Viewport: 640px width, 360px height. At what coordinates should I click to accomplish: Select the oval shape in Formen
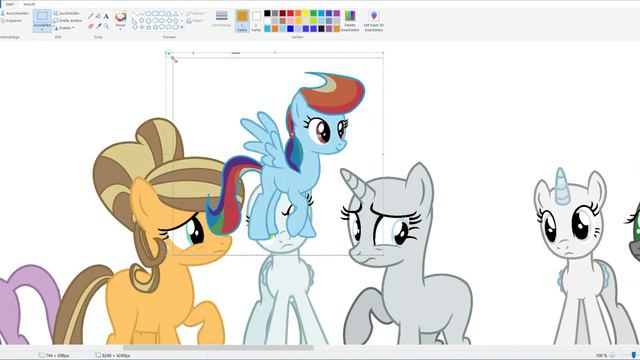tap(148, 13)
